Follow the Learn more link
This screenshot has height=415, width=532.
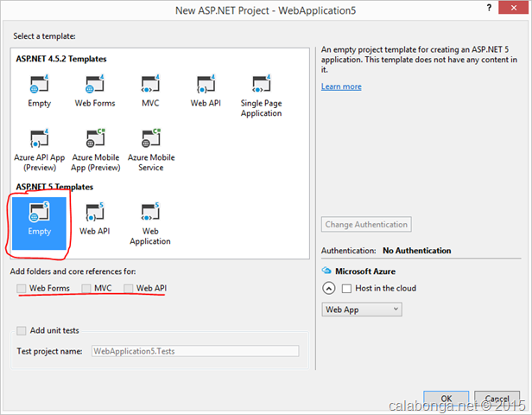point(341,86)
